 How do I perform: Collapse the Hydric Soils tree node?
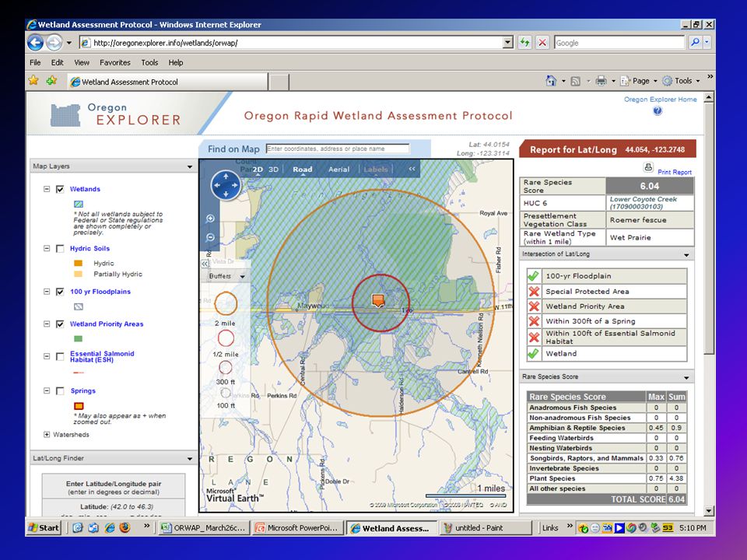pyautogui.click(x=47, y=249)
